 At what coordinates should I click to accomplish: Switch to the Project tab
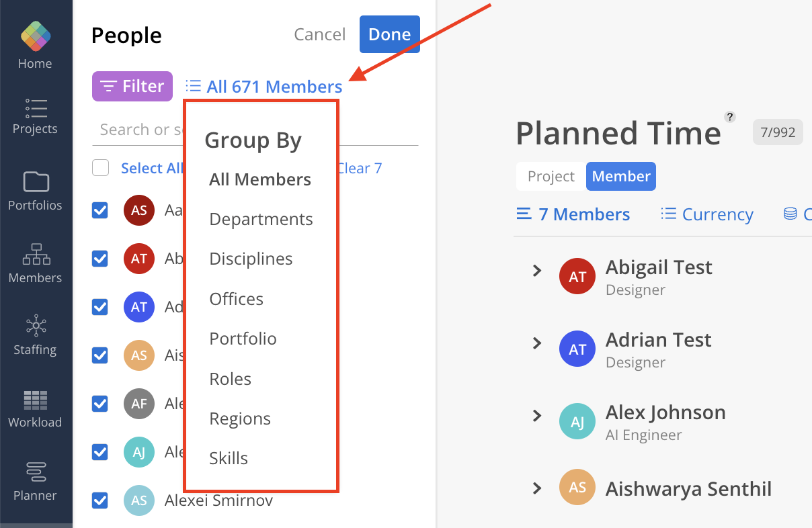point(551,177)
